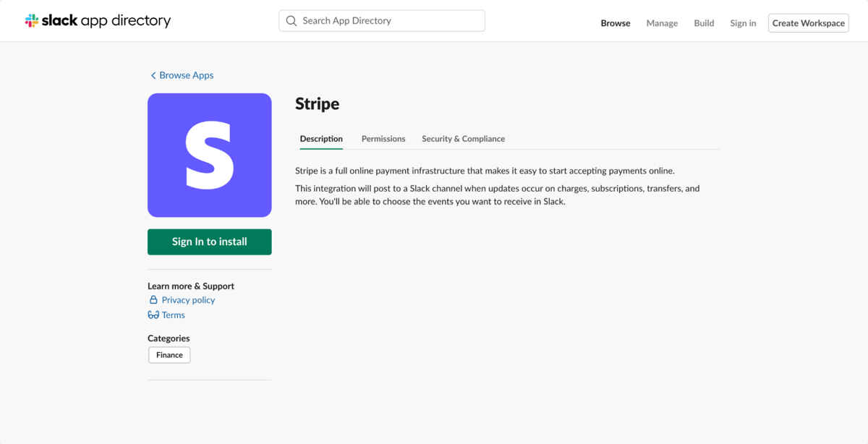Click the Categories heading
Image resolution: width=868 pixels, height=444 pixels.
click(169, 338)
